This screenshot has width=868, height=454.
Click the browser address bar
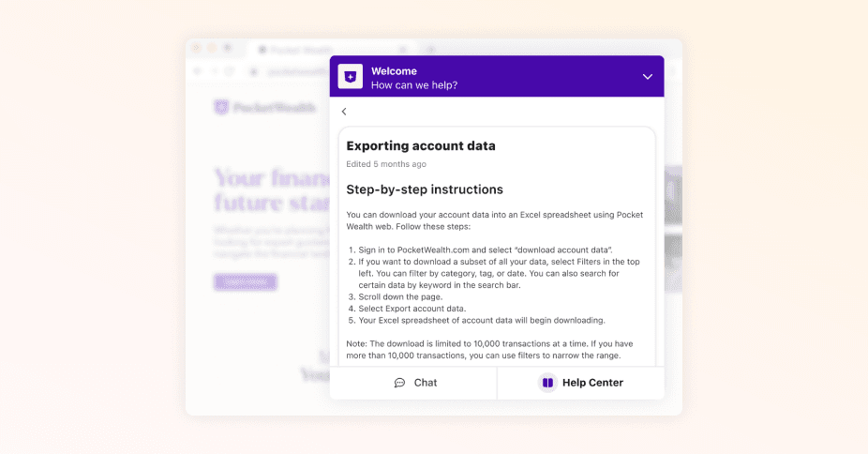pyautogui.click(x=291, y=71)
